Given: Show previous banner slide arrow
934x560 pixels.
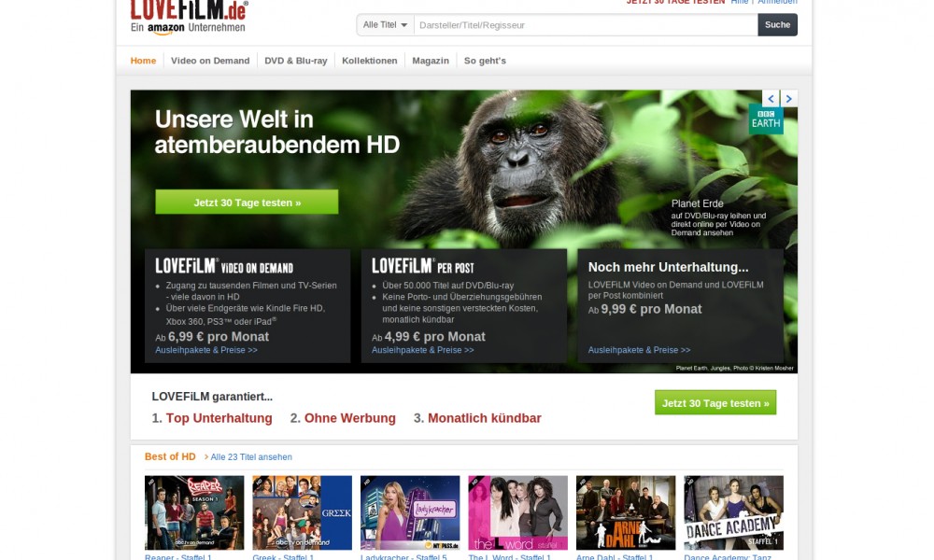Looking at the screenshot, I should (771, 99).
